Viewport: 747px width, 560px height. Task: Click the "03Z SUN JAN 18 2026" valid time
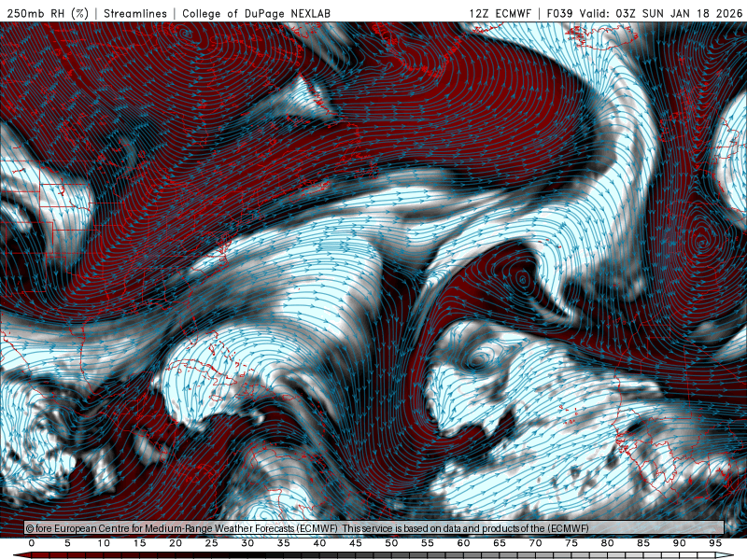click(x=679, y=13)
